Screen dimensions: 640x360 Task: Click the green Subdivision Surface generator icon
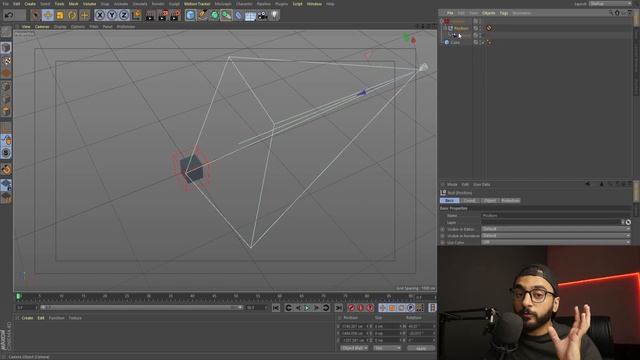point(214,15)
